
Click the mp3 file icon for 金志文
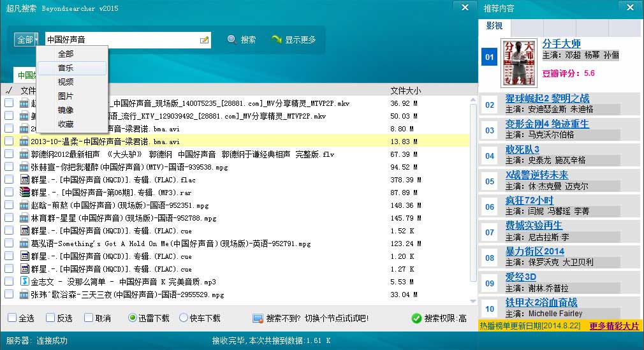point(25,281)
